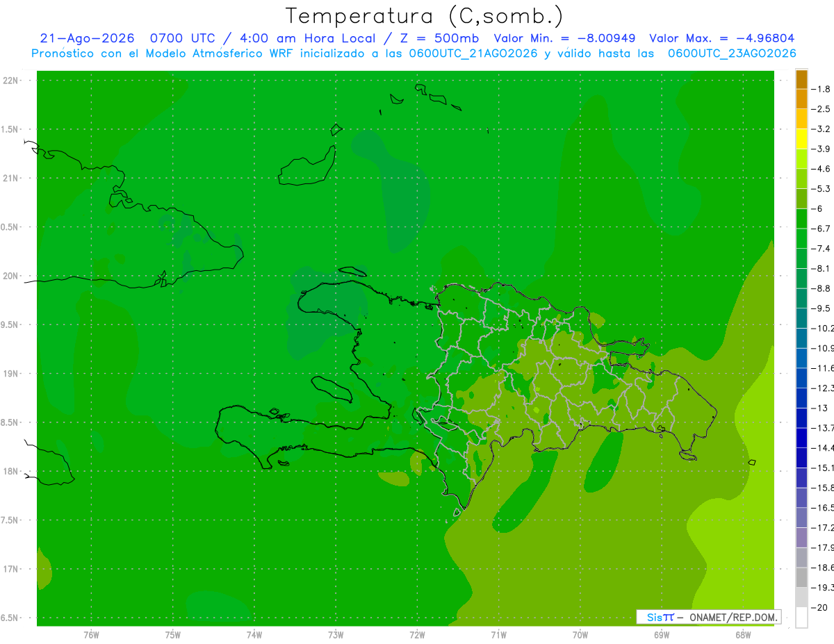Click the "73W" longitude label

click(x=336, y=635)
